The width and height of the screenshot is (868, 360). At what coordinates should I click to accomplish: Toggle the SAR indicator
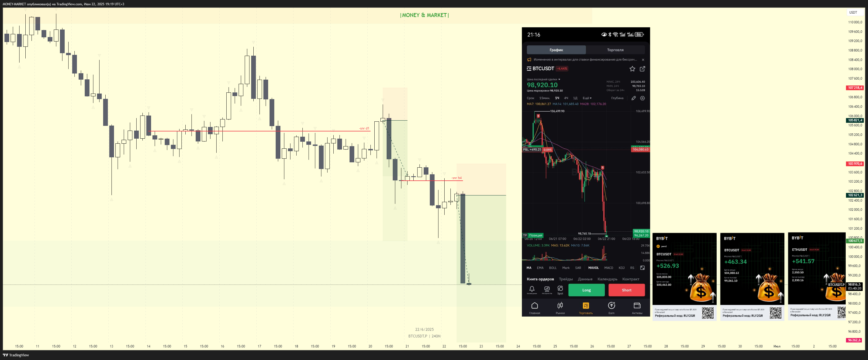point(578,268)
